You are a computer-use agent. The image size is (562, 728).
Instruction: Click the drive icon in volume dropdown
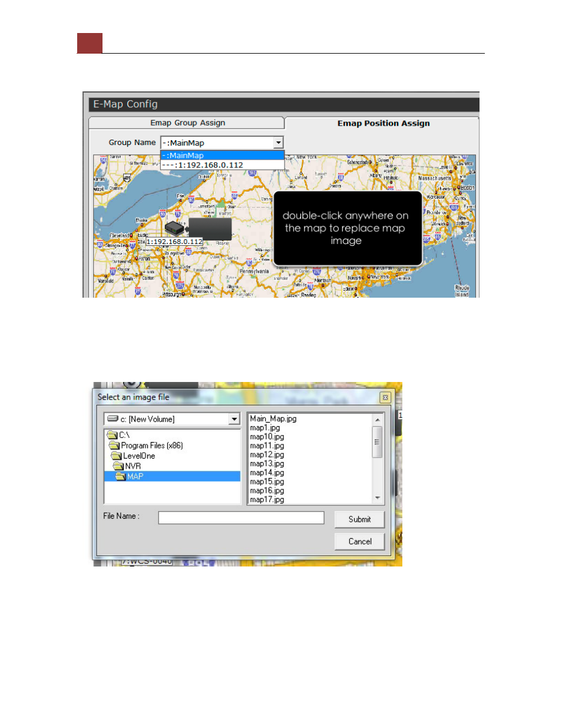(113, 419)
